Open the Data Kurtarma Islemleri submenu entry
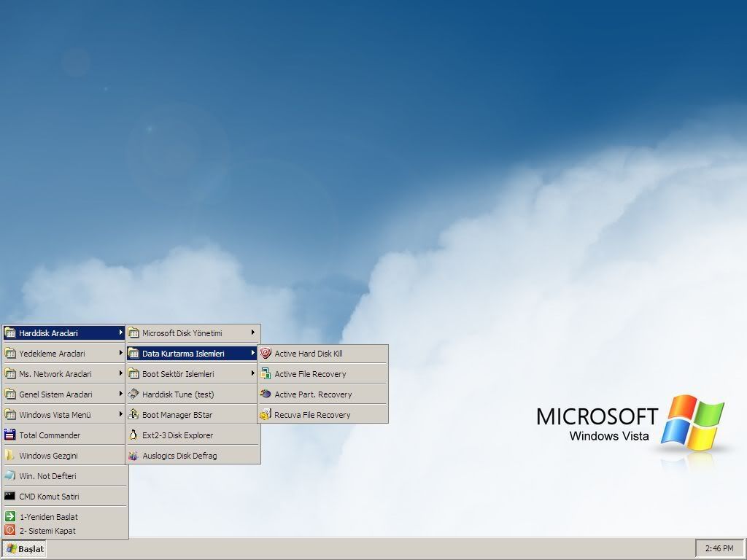This screenshot has height=560, width=747. (193, 354)
